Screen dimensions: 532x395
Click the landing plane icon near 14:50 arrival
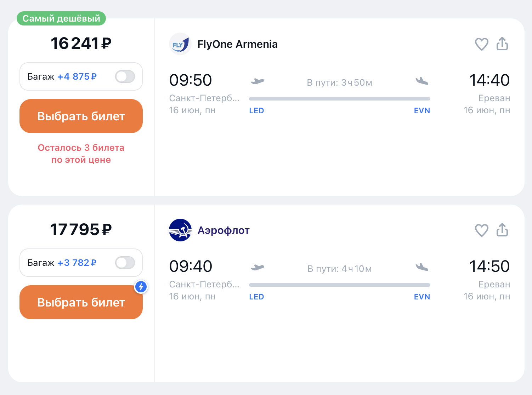(x=422, y=267)
